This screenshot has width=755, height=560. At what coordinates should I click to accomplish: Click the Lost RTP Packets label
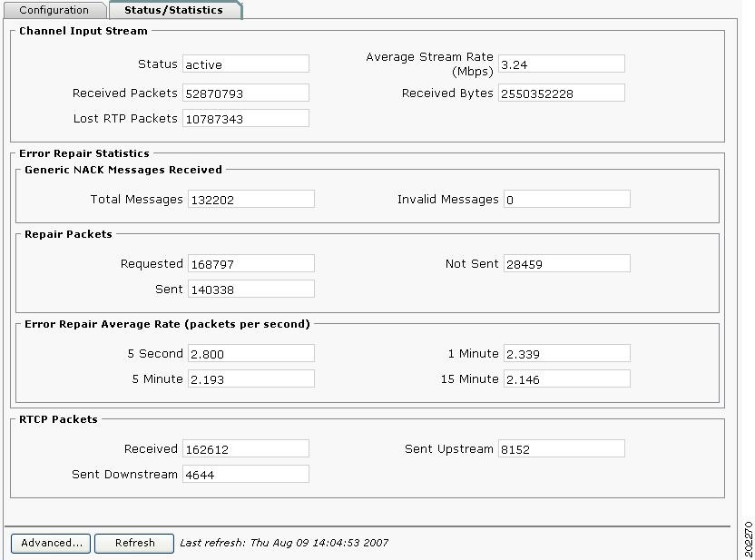pyautogui.click(x=125, y=119)
